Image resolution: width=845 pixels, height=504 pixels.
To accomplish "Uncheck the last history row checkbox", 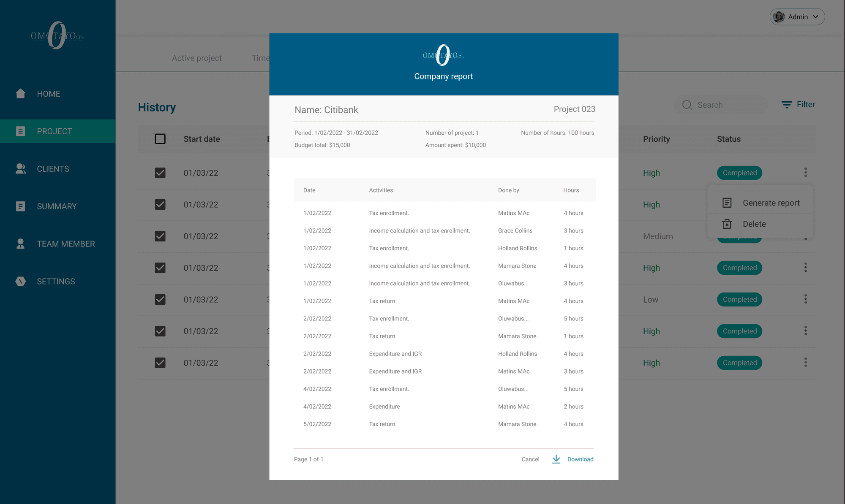I will 160,363.
